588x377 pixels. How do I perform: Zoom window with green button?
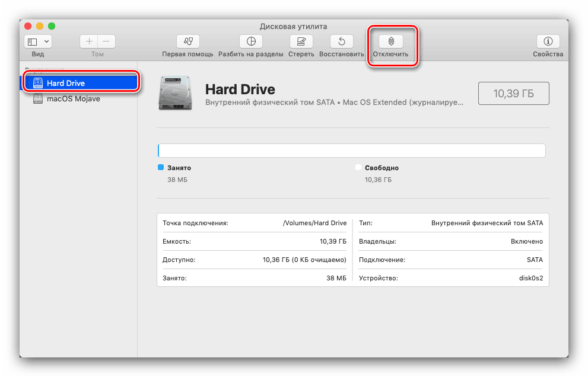coord(52,26)
